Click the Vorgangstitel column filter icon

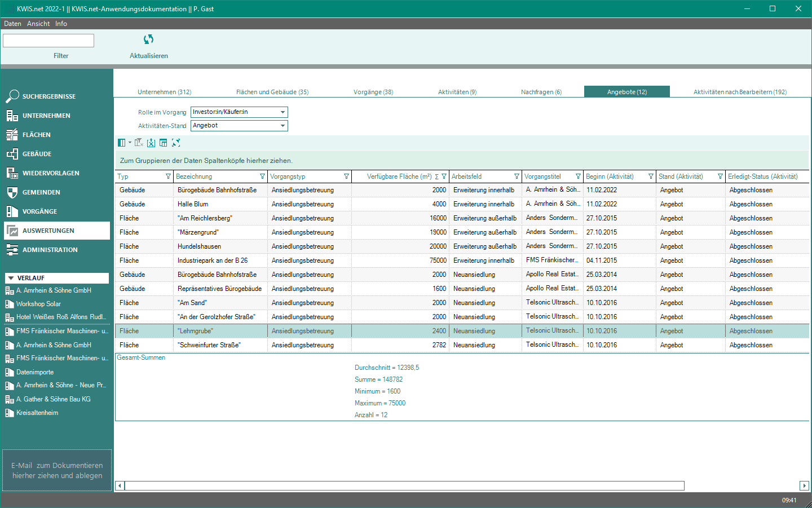pyautogui.click(x=578, y=176)
